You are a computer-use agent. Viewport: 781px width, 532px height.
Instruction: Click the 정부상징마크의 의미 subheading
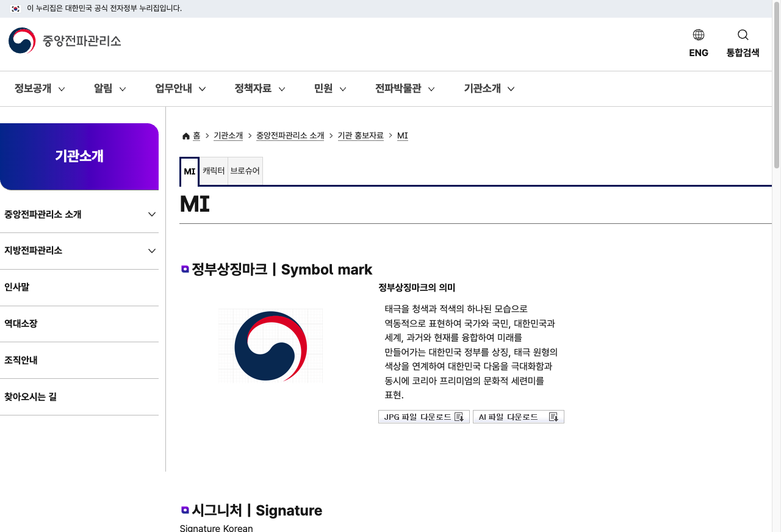[x=417, y=287]
